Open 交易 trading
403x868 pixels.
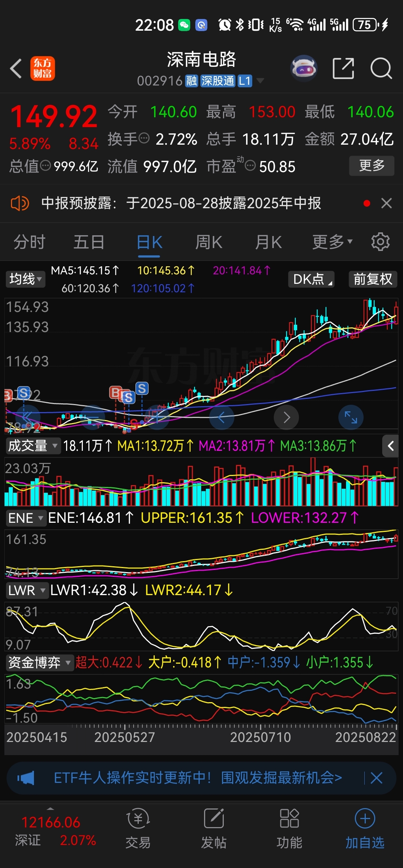(x=138, y=828)
